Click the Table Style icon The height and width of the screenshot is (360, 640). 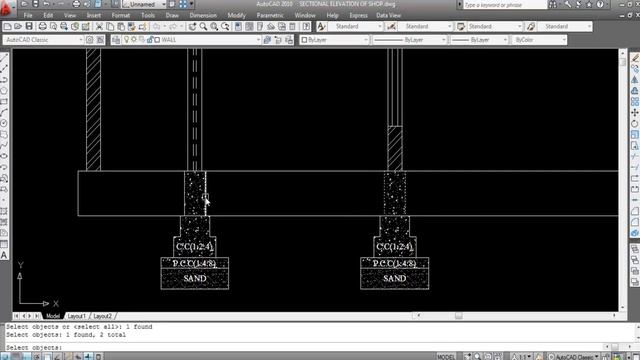point(461,27)
